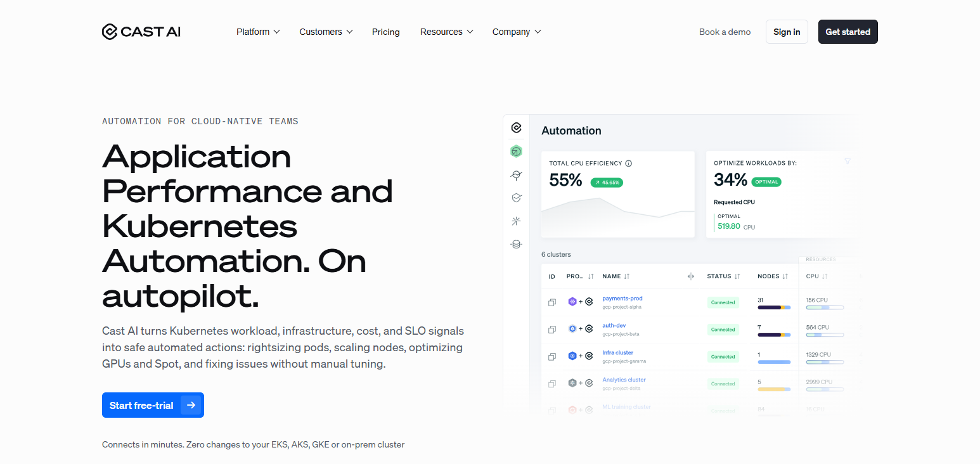Open the bird-shaped icon in dashboard sidebar
980x464 pixels.
(516, 175)
